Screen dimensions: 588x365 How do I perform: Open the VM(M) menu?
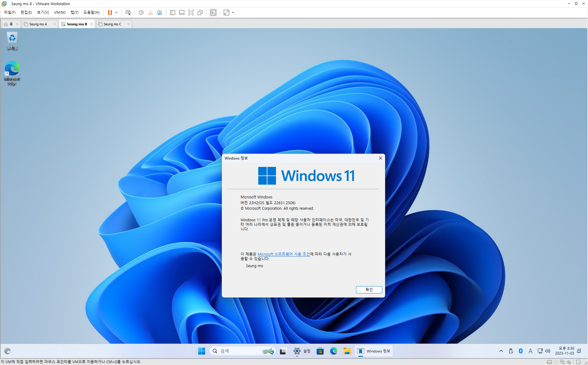[x=60, y=13]
